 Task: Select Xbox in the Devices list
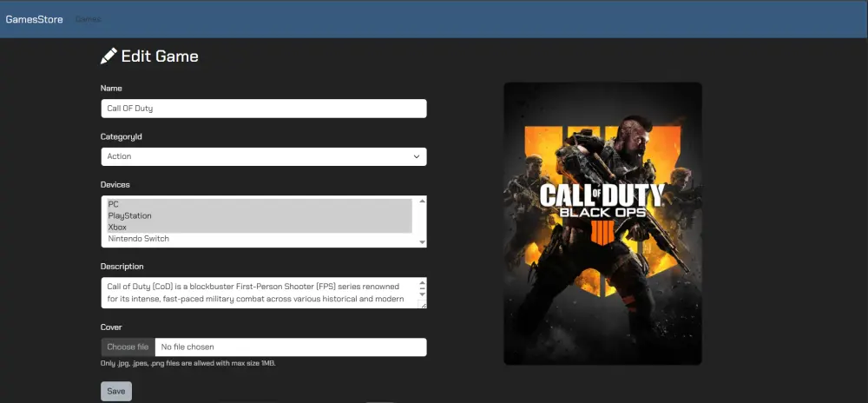pos(260,228)
